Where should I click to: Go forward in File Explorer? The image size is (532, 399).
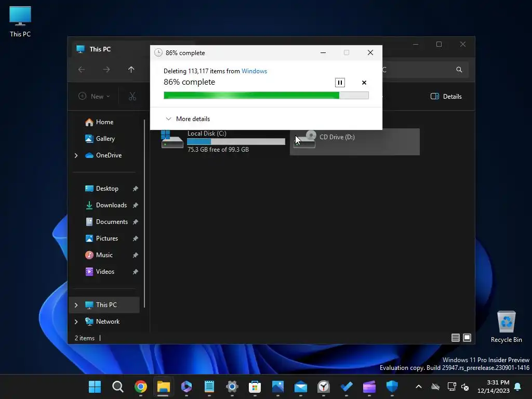[106, 70]
